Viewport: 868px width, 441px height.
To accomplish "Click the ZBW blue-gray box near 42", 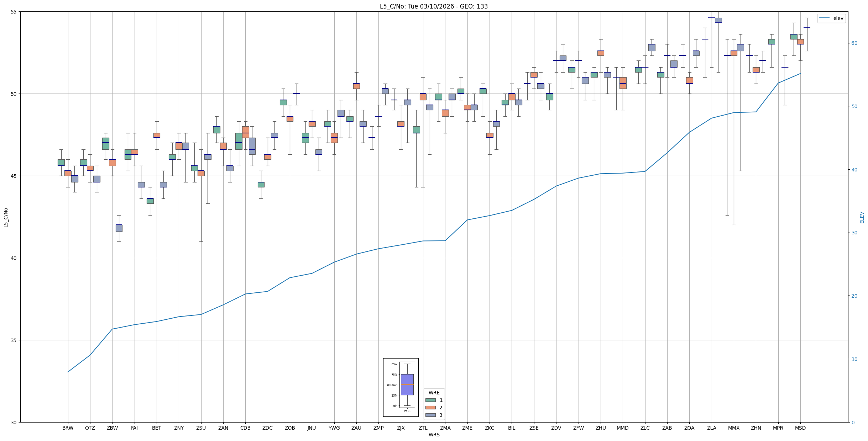I will [x=119, y=228].
